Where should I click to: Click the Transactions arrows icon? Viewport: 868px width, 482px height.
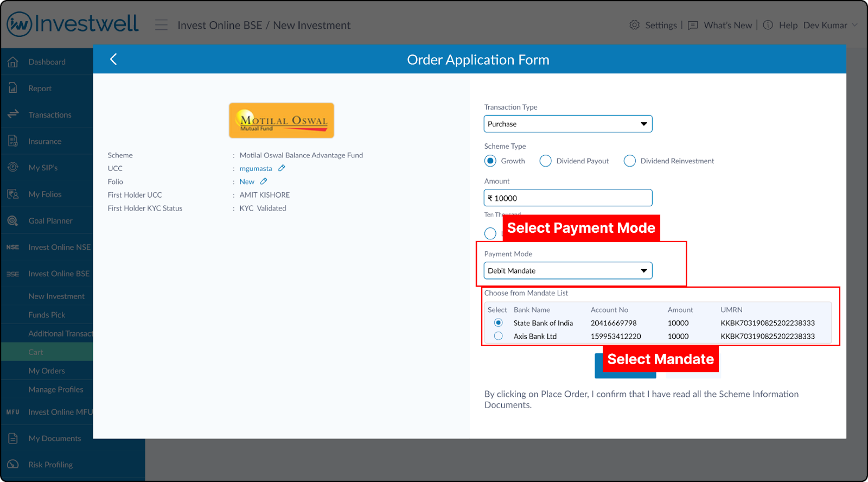pos(13,114)
